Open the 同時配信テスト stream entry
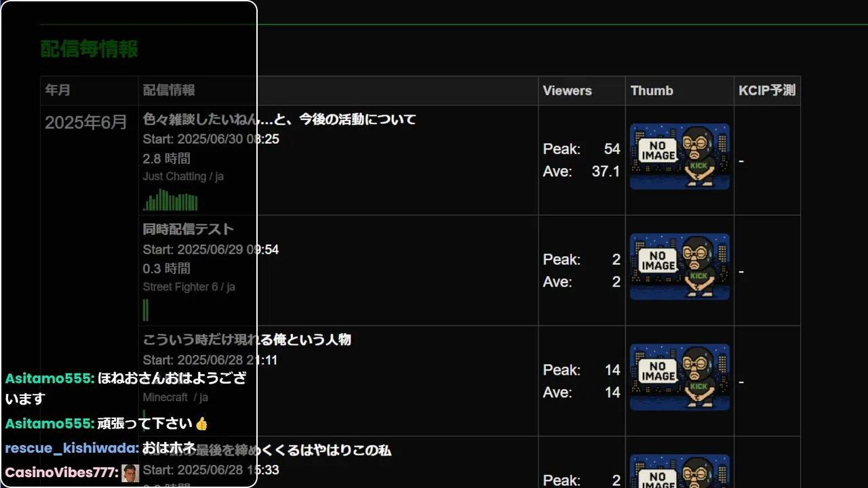This screenshot has width=868, height=488. click(x=188, y=229)
